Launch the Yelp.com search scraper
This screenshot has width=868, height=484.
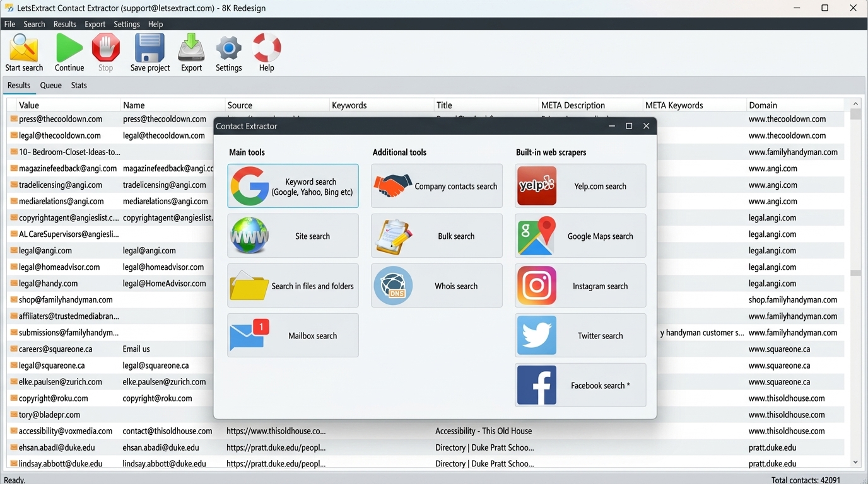click(x=580, y=186)
